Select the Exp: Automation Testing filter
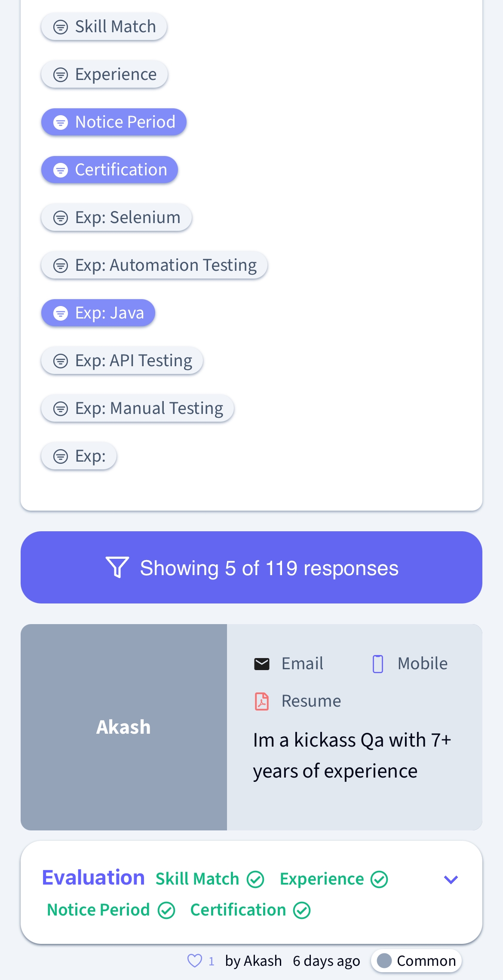Viewport: 503px width, 980px height. 154,265
